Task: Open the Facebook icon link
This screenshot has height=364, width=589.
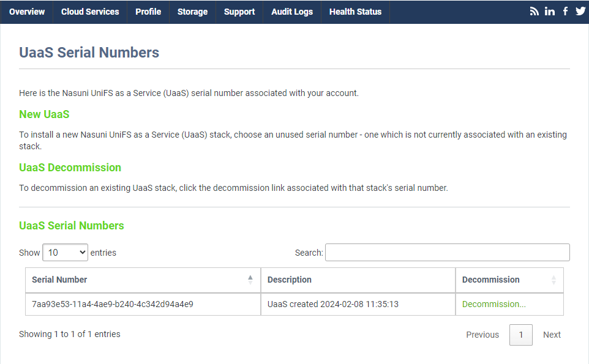Action: [565, 11]
